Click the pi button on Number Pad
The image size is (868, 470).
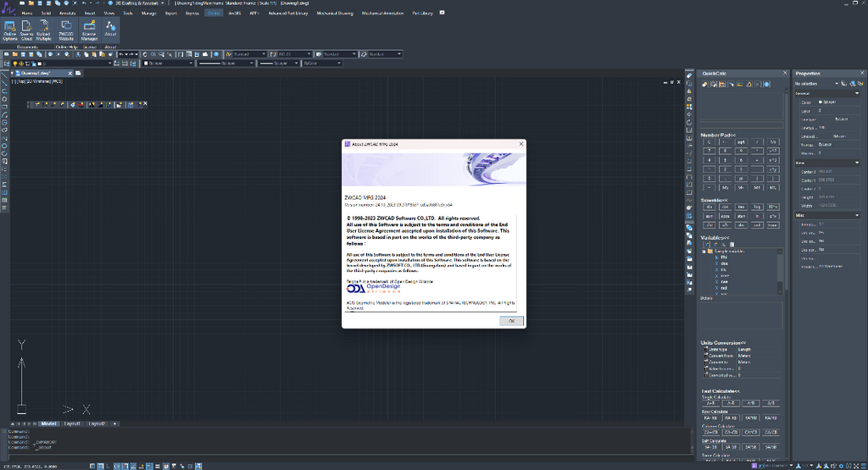pos(741,179)
